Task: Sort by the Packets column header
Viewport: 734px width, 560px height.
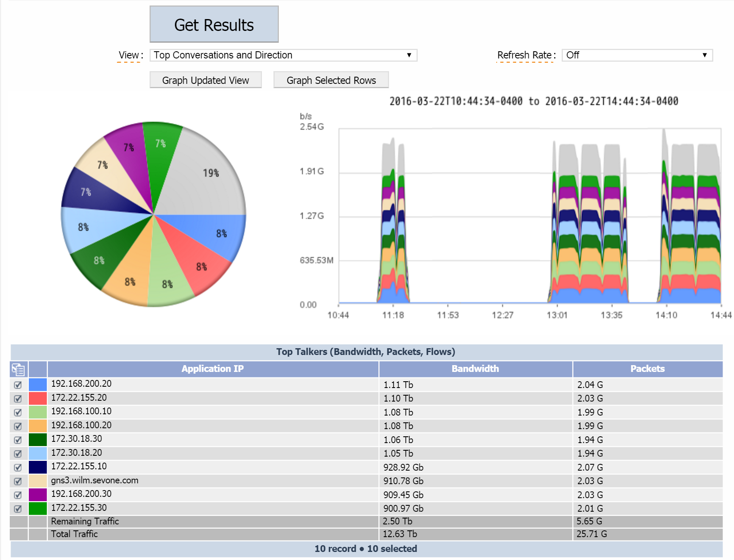Action: click(648, 369)
